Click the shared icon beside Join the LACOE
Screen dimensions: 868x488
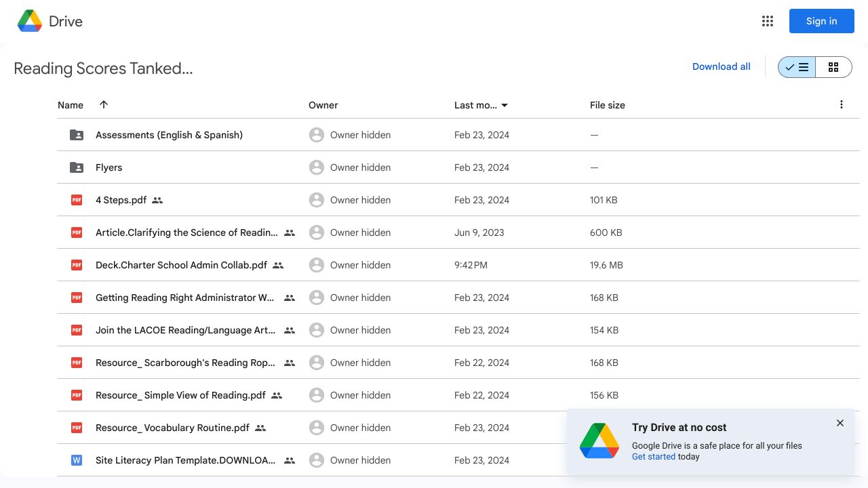point(290,330)
